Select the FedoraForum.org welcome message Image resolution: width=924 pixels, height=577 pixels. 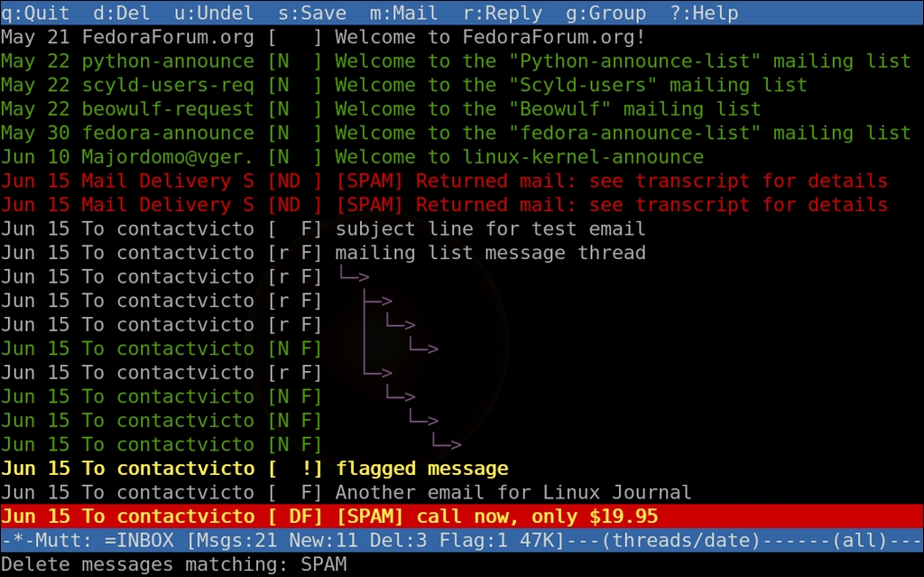click(x=462, y=37)
